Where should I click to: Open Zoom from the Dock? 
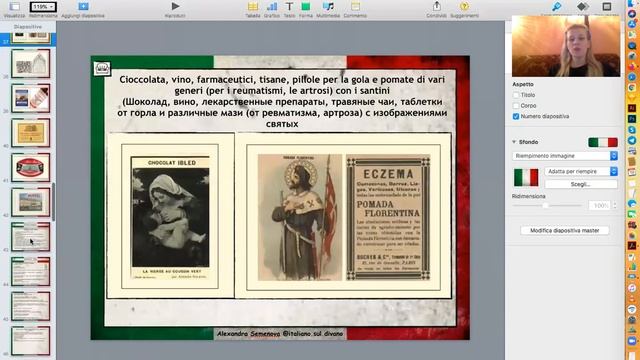(x=632, y=341)
